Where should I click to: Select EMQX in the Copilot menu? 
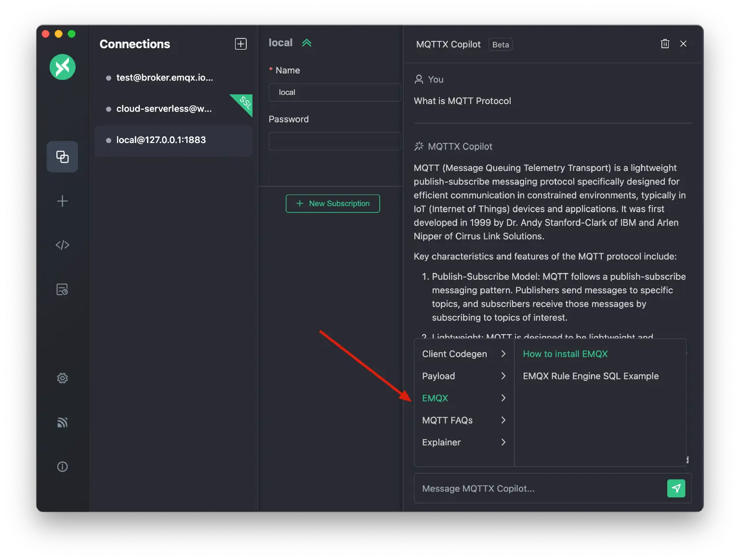[x=435, y=398]
